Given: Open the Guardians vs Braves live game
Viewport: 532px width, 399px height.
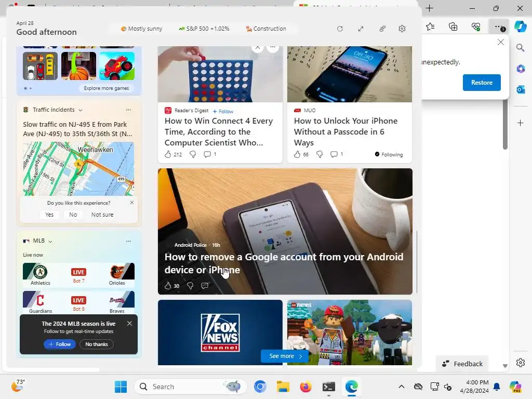Looking at the screenshot, I should click(79, 302).
